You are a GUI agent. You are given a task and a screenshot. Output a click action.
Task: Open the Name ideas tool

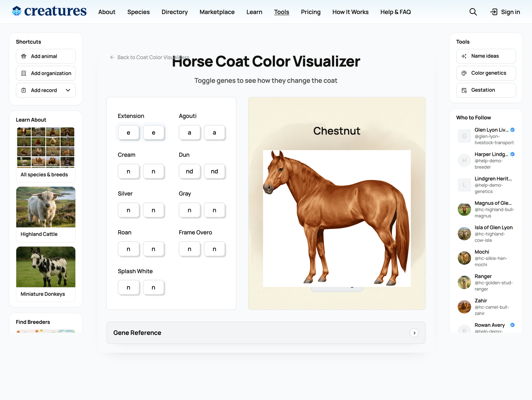486,56
